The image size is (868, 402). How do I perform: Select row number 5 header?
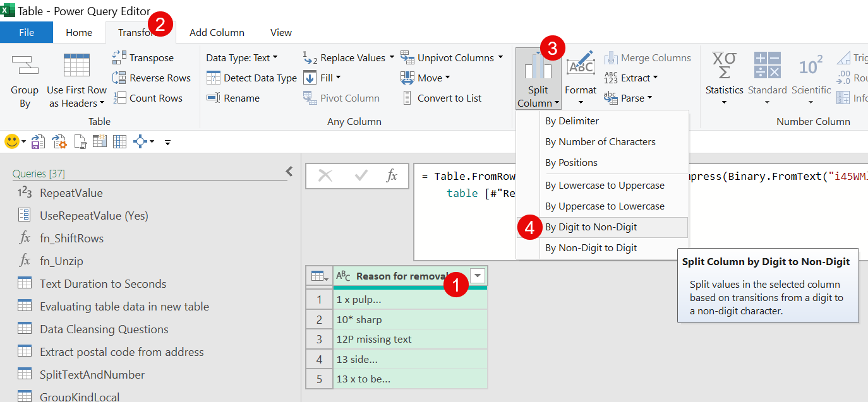tap(320, 379)
